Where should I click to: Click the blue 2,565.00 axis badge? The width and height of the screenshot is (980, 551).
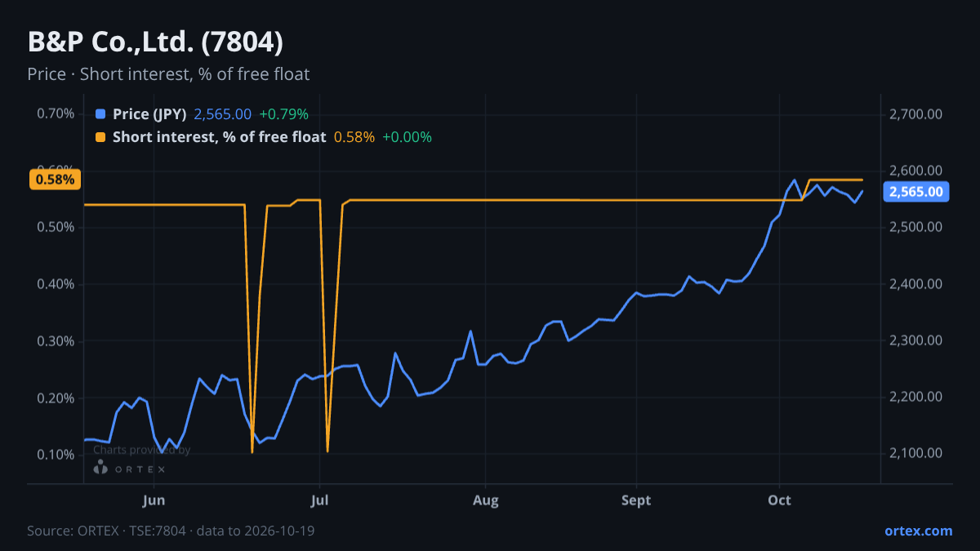pyautogui.click(x=915, y=193)
